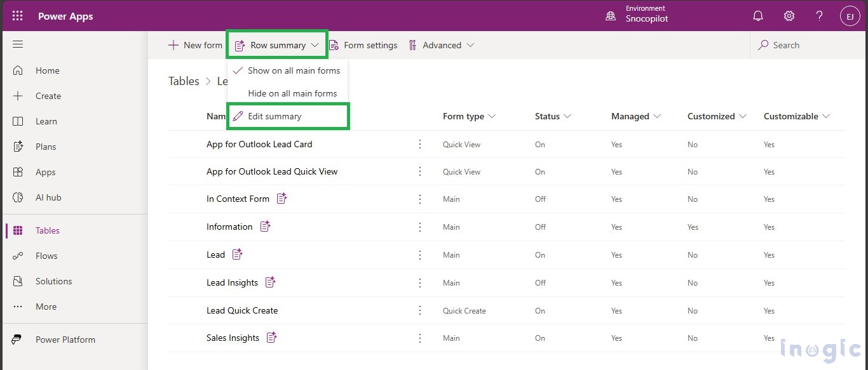Click the Apps icon in sidebar
868x370 pixels.
pos(18,172)
